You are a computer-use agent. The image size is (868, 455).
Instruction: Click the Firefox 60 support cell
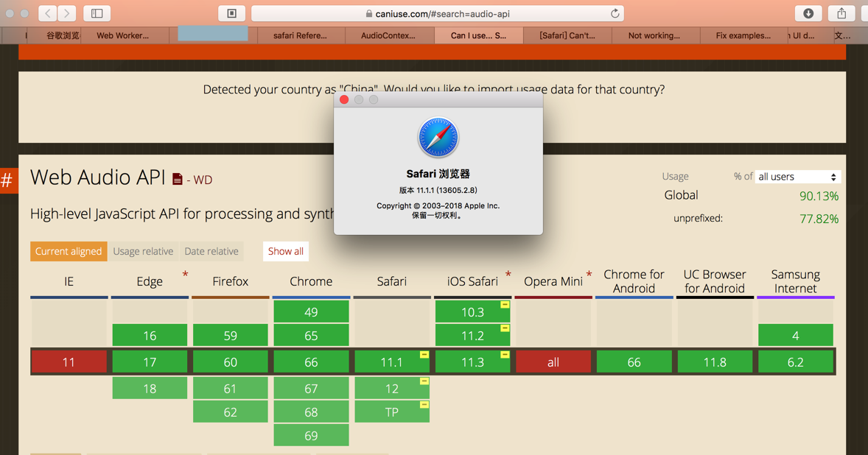[x=231, y=362]
